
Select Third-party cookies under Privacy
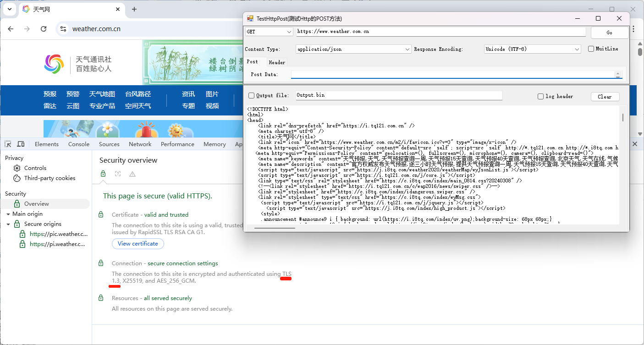[x=50, y=178]
